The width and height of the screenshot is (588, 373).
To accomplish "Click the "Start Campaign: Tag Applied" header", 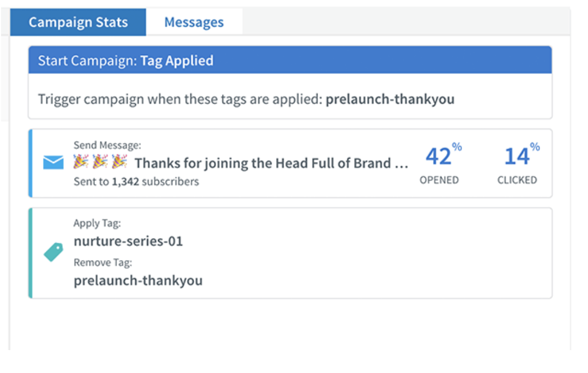I will tap(125, 60).
